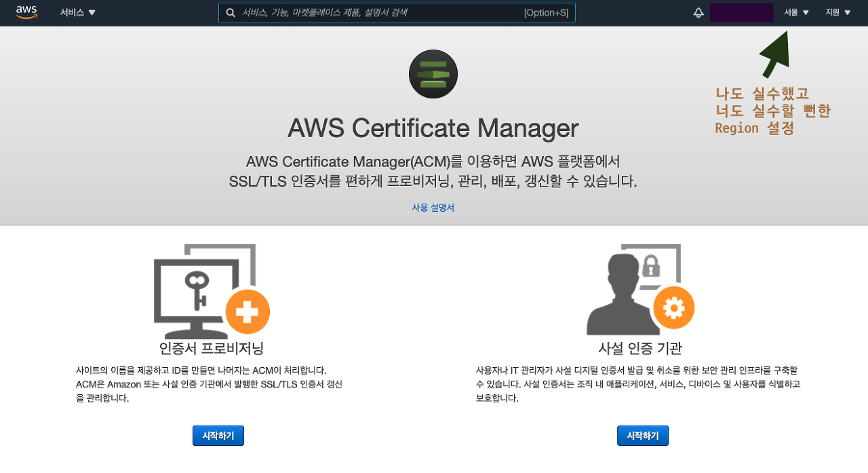Open the AWS logo home link

tap(26, 12)
